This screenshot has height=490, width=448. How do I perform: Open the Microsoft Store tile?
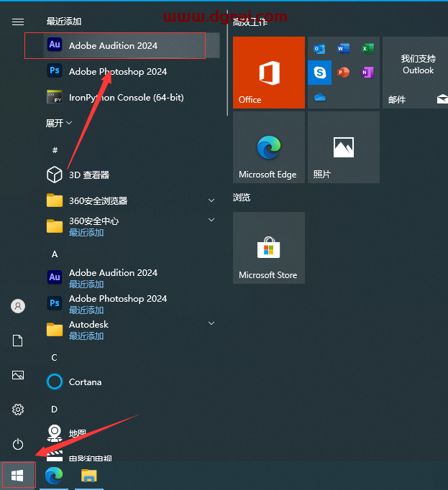pos(268,248)
